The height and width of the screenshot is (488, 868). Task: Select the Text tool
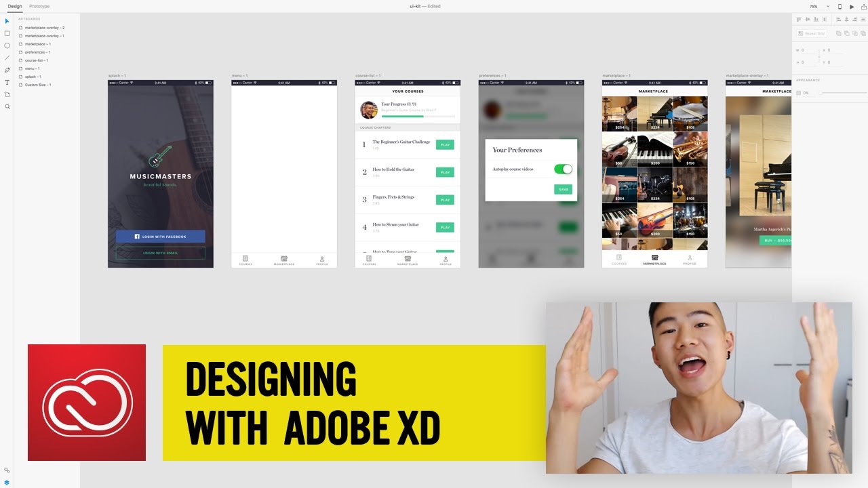[6, 82]
